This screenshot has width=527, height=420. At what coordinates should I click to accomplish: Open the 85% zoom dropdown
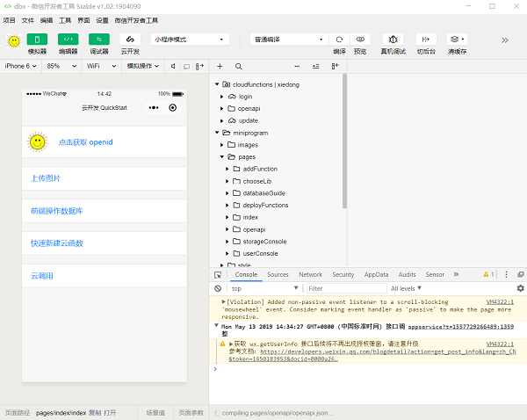click(x=61, y=66)
